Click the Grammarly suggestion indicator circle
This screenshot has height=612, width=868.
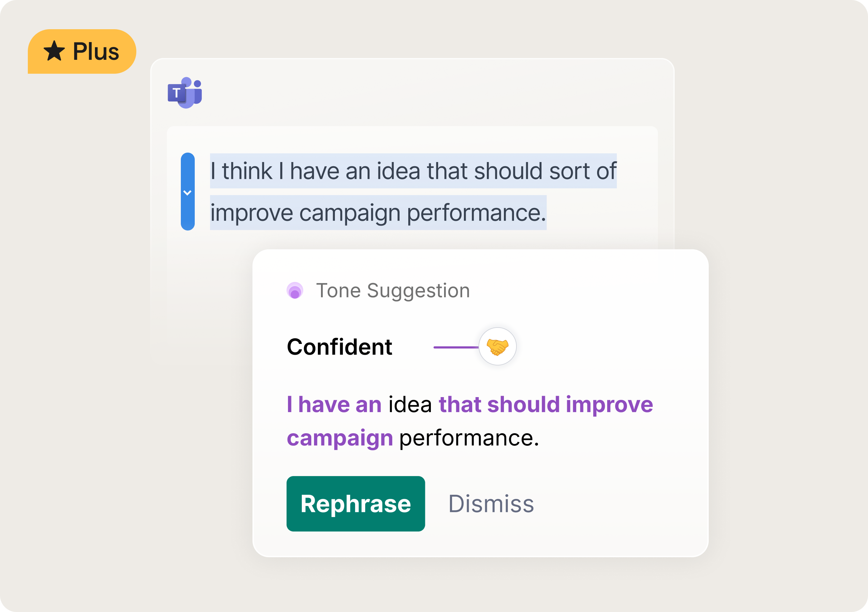pos(296,291)
